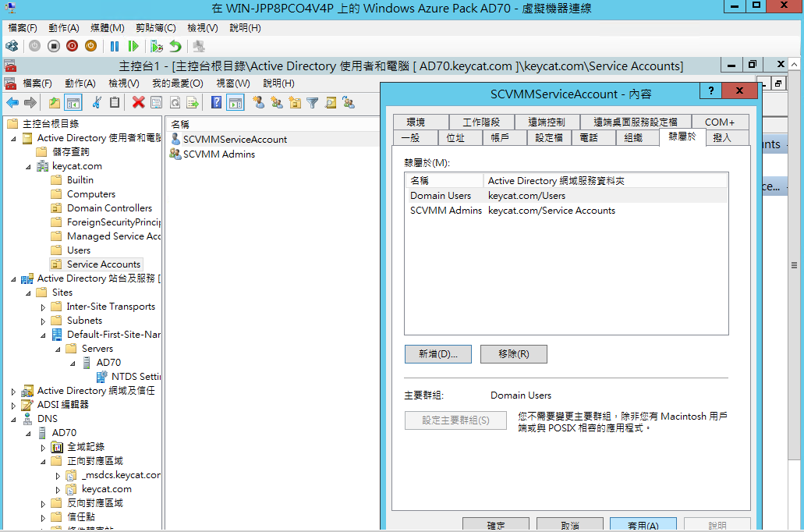Screen dimensions: 804x532
Task: Switch to the 一般 tab
Action: pos(416,137)
